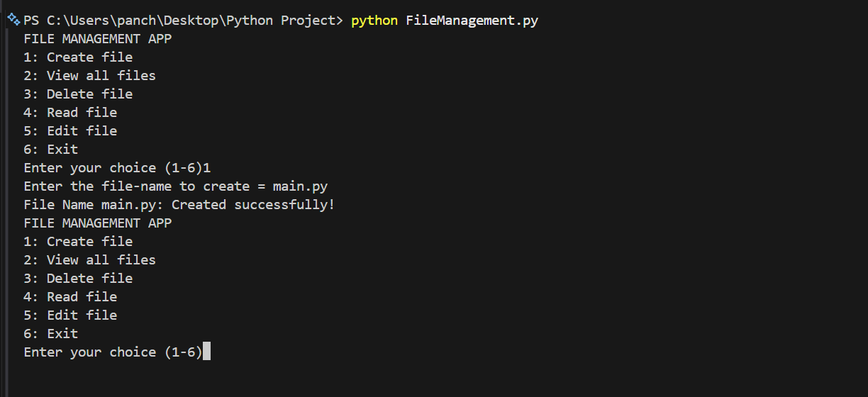The height and width of the screenshot is (397, 868).
Task: Click the cursor after the last choice prompt
Action: coord(206,352)
